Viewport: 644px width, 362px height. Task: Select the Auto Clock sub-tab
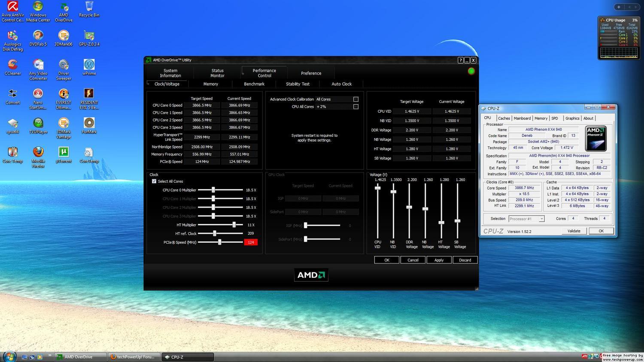[x=341, y=84]
